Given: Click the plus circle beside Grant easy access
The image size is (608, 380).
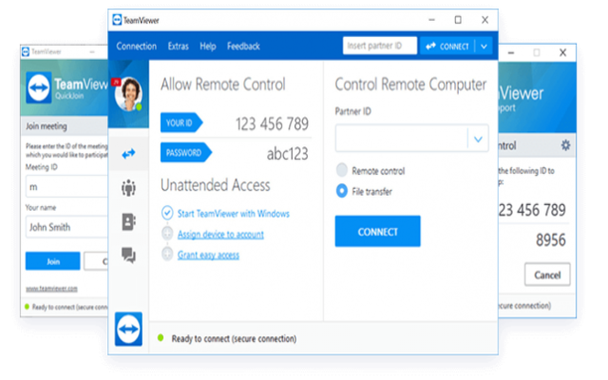Looking at the screenshot, I should (167, 254).
